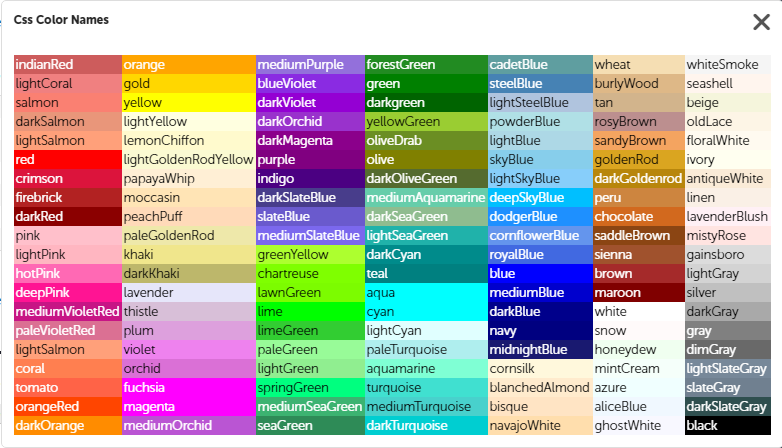
Task: Choose the silver color
Action: 728,292
